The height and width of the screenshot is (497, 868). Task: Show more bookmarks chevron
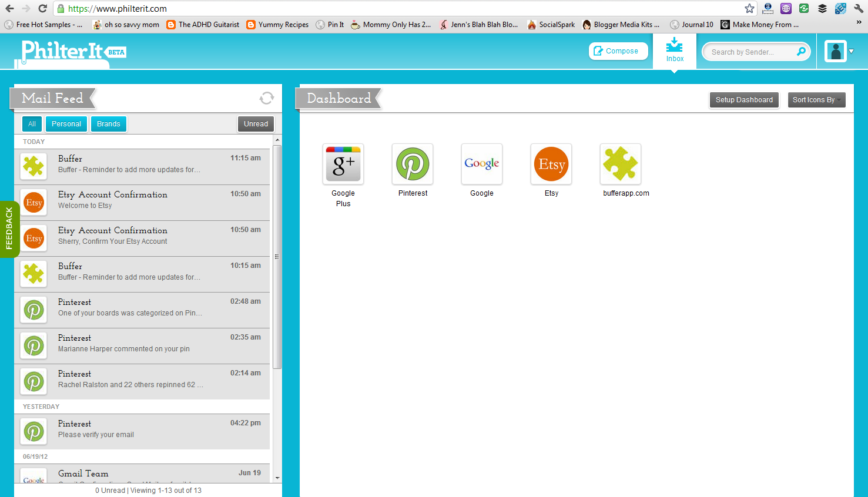pos(859,22)
